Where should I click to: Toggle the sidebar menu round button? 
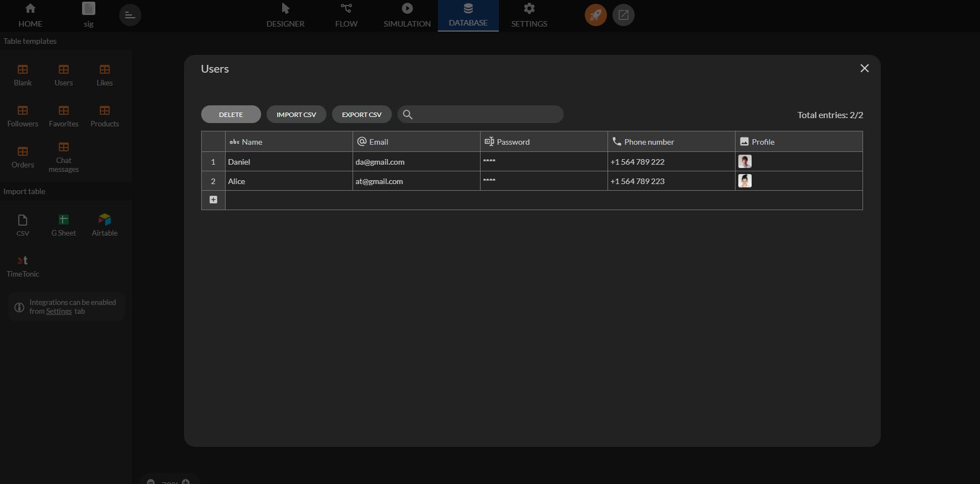tap(130, 15)
